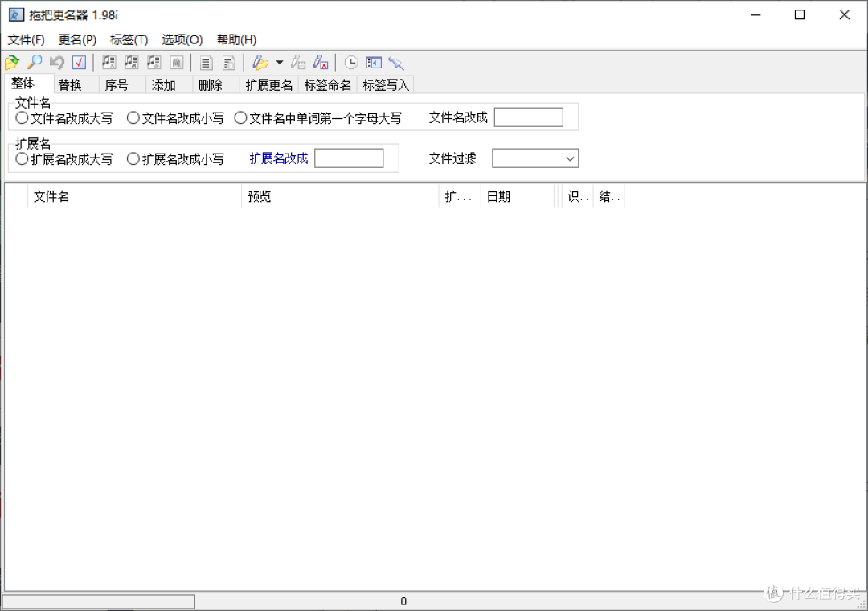Image resolution: width=868 pixels, height=611 pixels.
Task: Open the 文件过滤 combo box
Action: (x=535, y=158)
